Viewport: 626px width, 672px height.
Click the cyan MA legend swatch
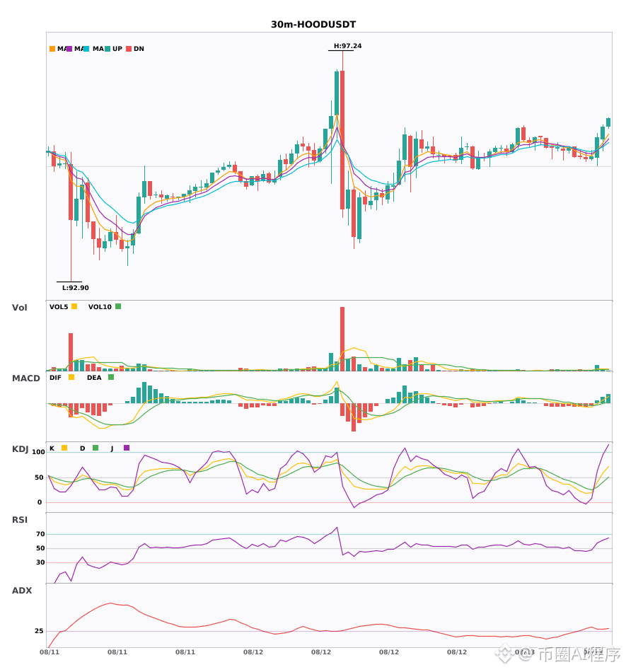click(x=86, y=49)
